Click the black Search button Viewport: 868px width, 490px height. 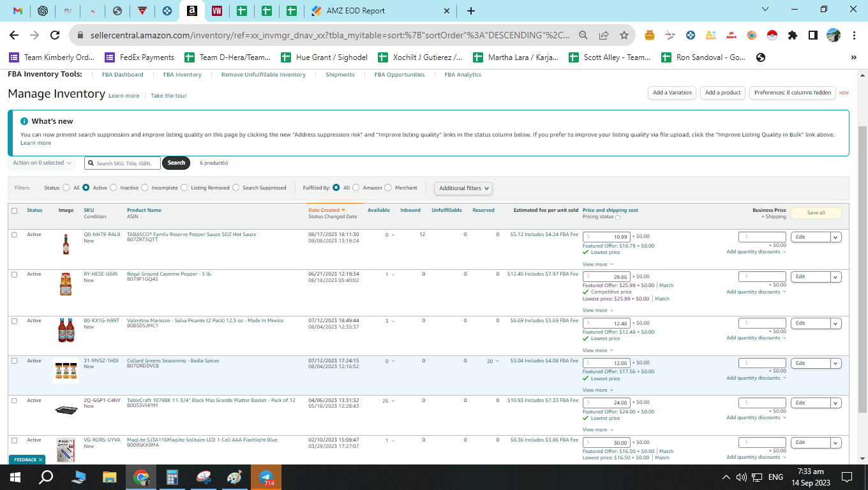(176, 163)
